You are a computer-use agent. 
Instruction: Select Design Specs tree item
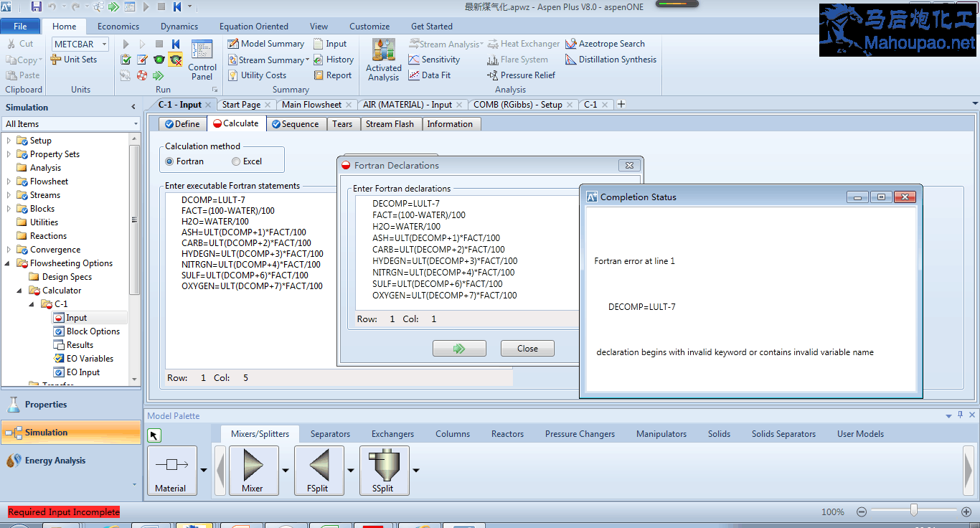(67, 277)
